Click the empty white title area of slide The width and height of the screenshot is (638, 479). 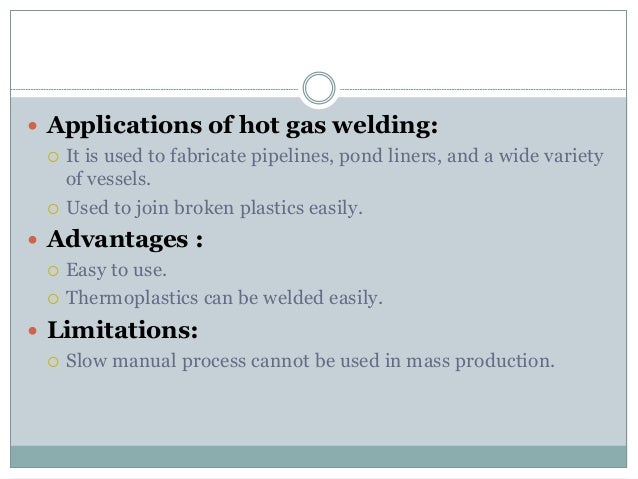(319, 43)
